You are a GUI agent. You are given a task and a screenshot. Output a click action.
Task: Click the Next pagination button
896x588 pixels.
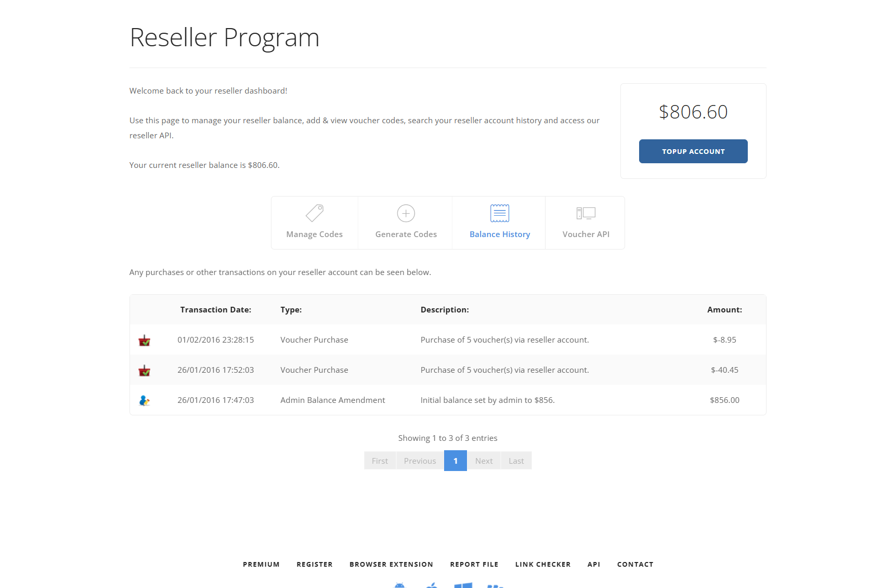point(484,461)
